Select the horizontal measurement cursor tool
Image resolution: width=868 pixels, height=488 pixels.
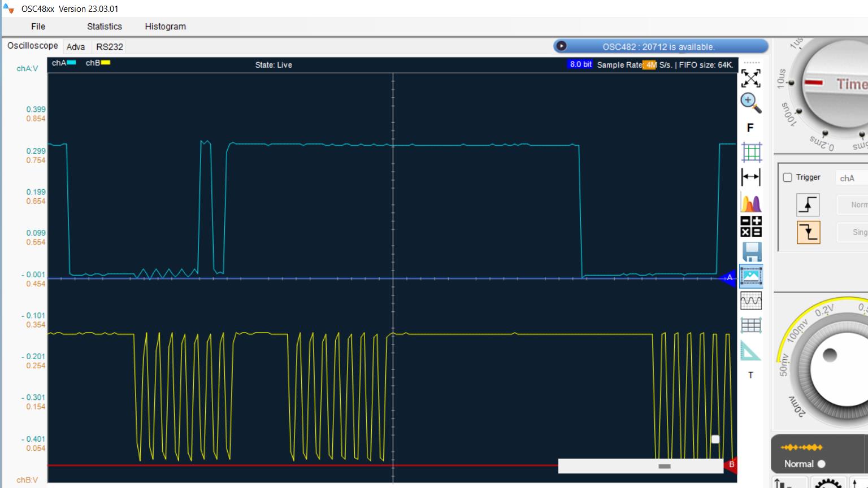click(750, 177)
